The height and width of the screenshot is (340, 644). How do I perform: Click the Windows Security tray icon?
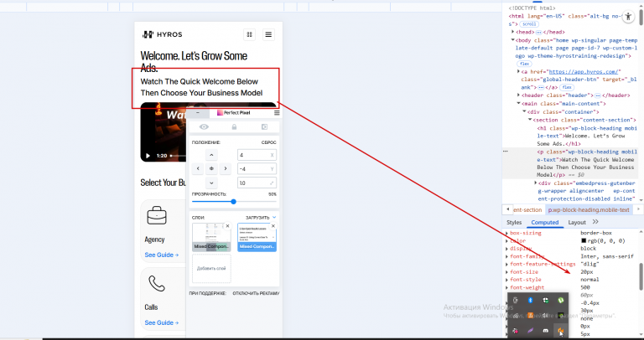point(545,300)
